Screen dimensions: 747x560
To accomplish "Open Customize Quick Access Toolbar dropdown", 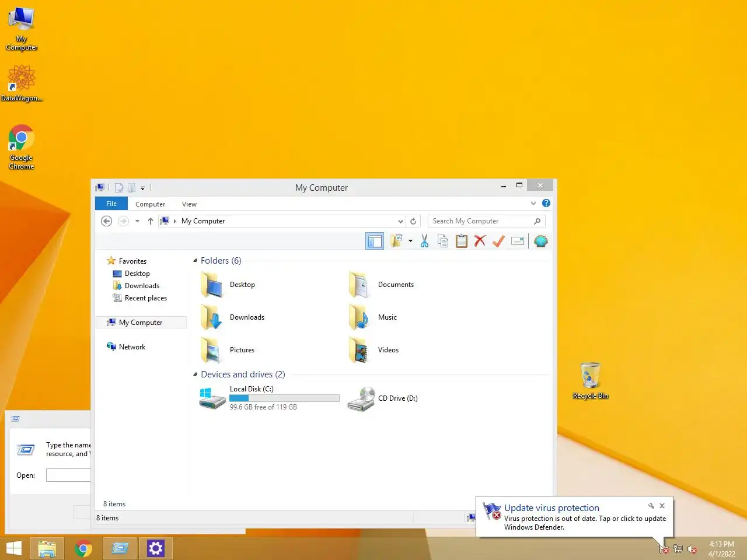I will tap(142, 188).
